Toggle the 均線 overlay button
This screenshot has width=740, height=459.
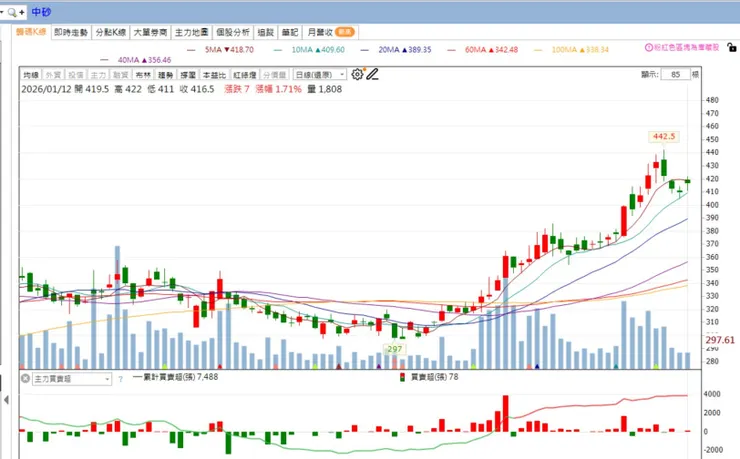(31, 75)
